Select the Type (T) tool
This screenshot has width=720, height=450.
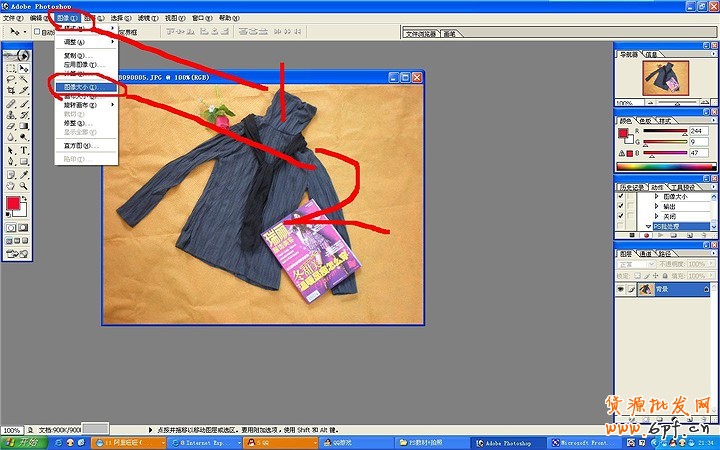point(24,150)
